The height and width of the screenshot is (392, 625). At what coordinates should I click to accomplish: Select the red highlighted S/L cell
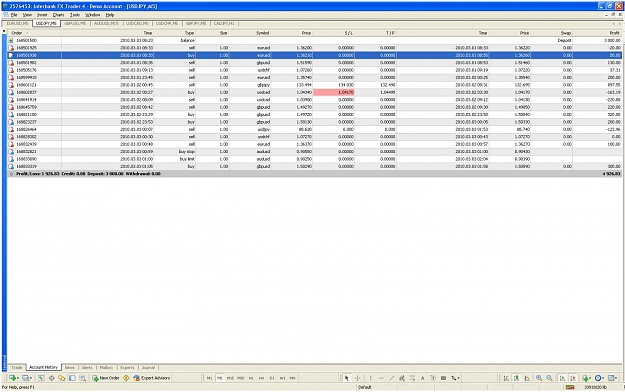pyautogui.click(x=334, y=92)
